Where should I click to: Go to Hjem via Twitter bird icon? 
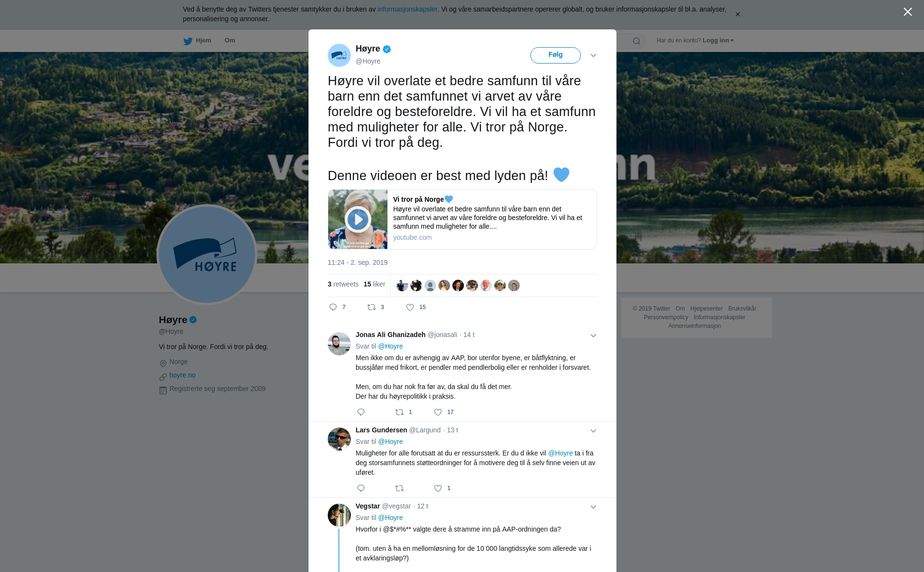(188, 41)
